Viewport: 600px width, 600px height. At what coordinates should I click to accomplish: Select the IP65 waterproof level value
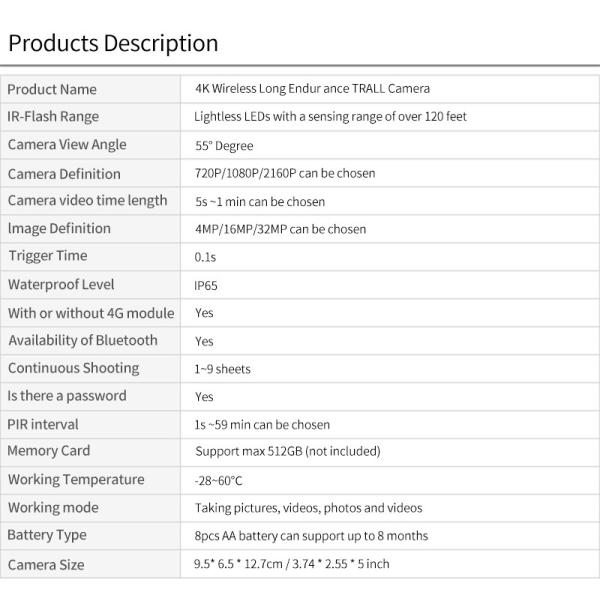206,285
